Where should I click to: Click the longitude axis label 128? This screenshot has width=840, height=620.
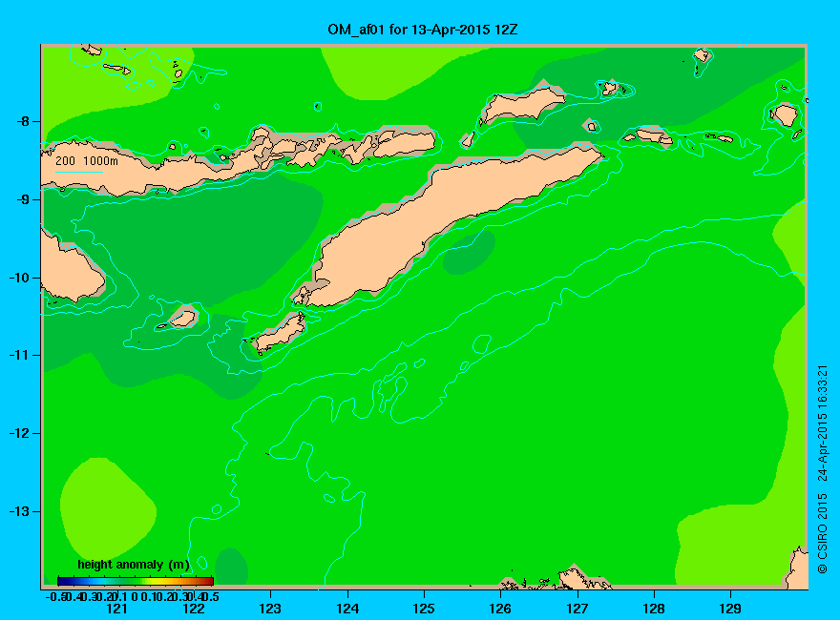(654, 609)
